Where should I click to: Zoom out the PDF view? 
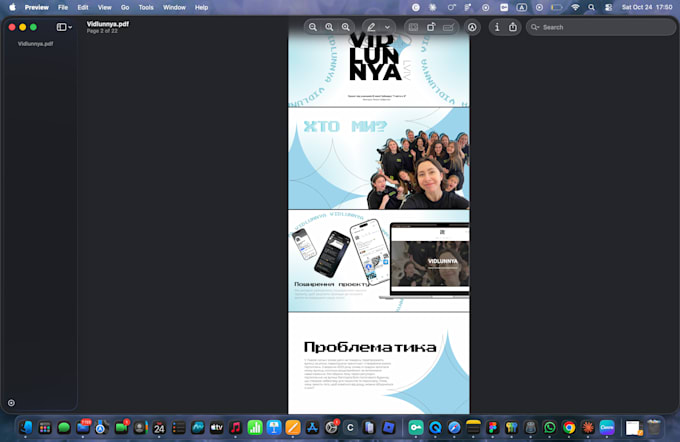click(313, 27)
